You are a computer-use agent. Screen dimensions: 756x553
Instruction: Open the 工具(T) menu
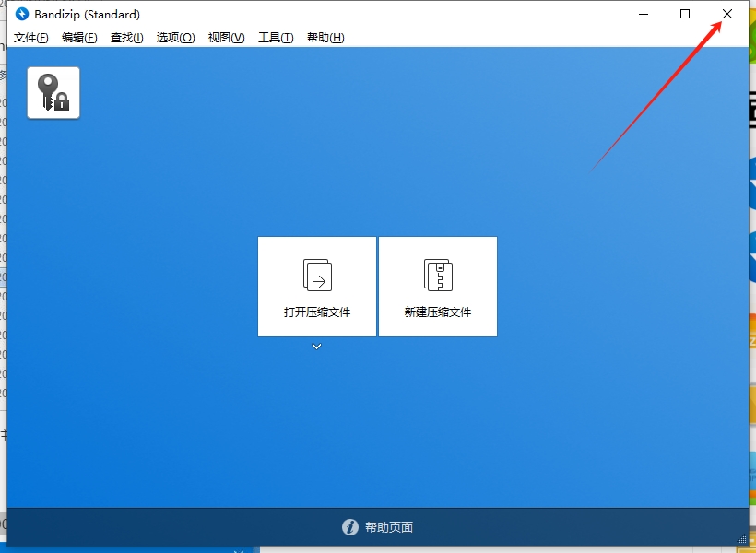pos(276,38)
